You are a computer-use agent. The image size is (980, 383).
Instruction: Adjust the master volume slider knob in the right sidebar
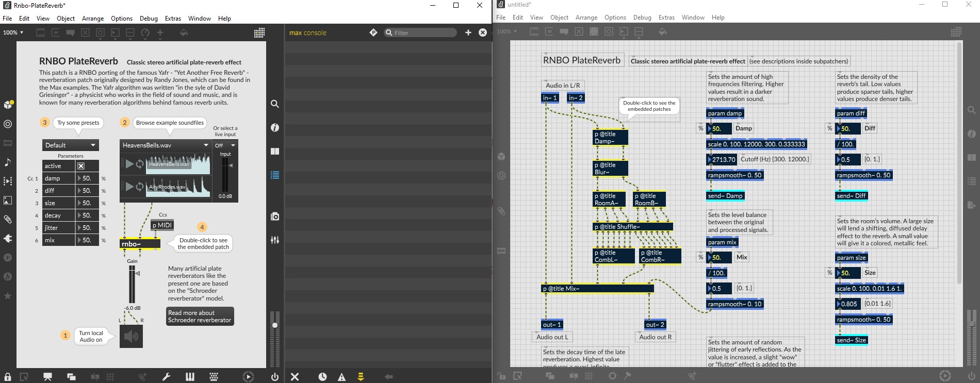point(275,325)
